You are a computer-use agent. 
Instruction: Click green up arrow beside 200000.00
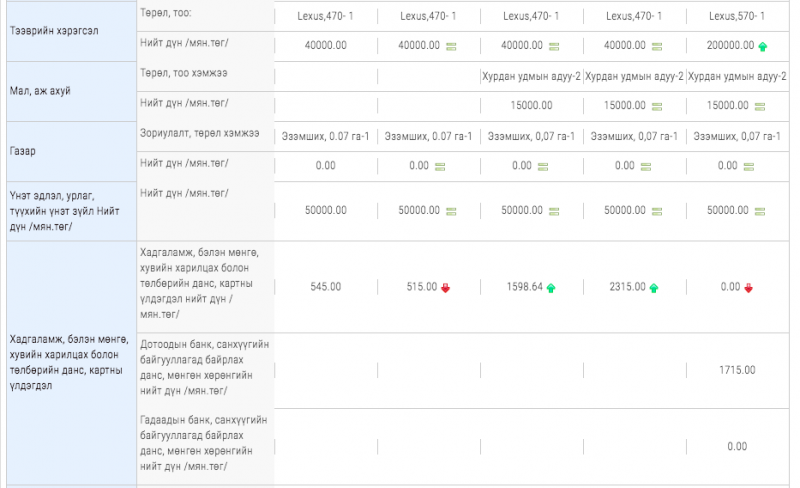click(763, 46)
